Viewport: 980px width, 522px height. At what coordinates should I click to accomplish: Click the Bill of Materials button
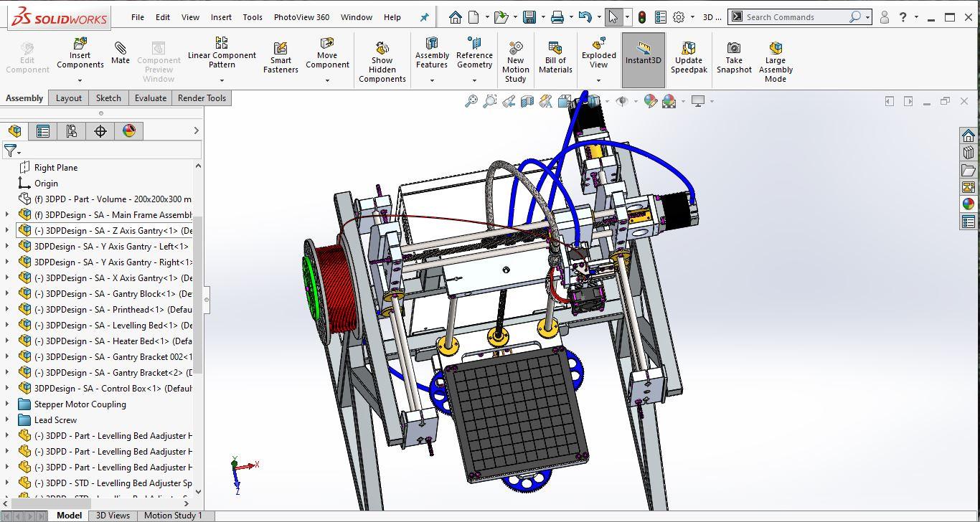555,56
